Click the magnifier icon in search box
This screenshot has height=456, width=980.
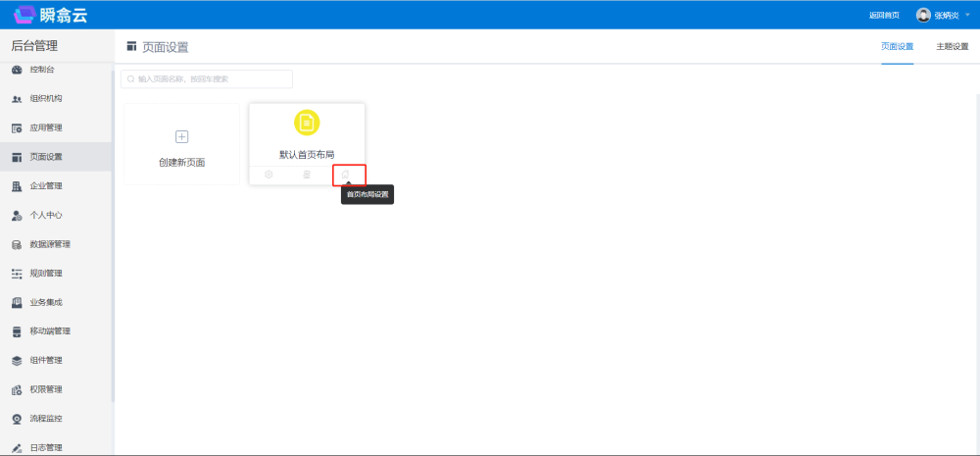tap(130, 78)
